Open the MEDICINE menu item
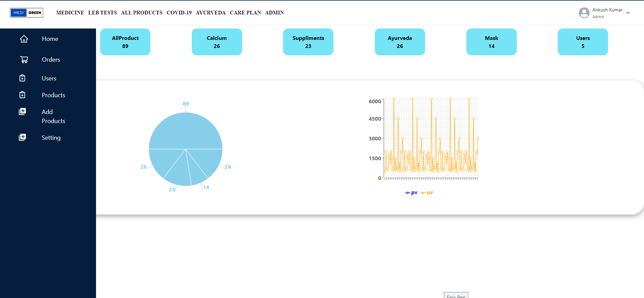The width and height of the screenshot is (644, 298). click(70, 13)
